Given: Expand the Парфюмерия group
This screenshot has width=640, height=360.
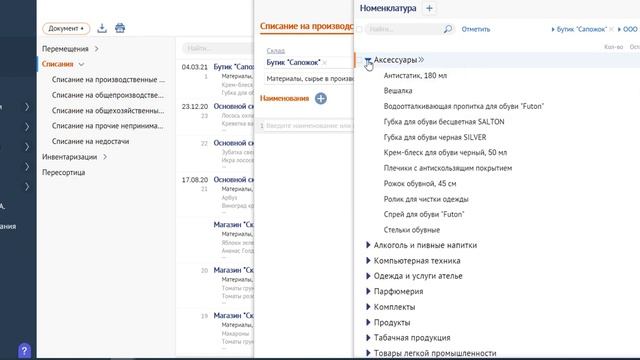Looking at the screenshot, I should click(x=368, y=291).
